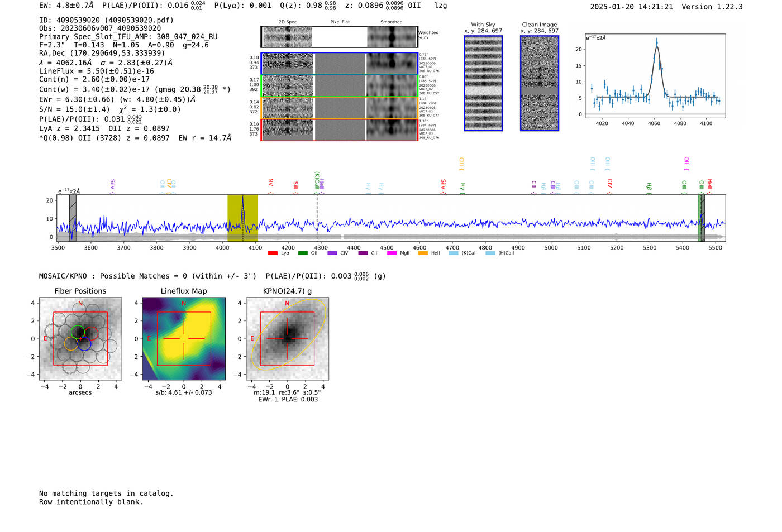Click the green OII legend swatch
This screenshot has height=532, width=782.
303,253
